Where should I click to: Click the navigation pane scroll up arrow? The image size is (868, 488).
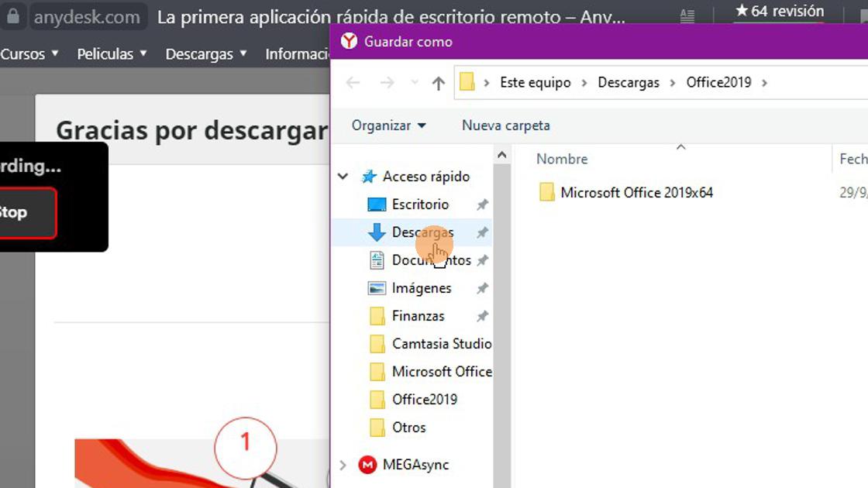tap(502, 155)
